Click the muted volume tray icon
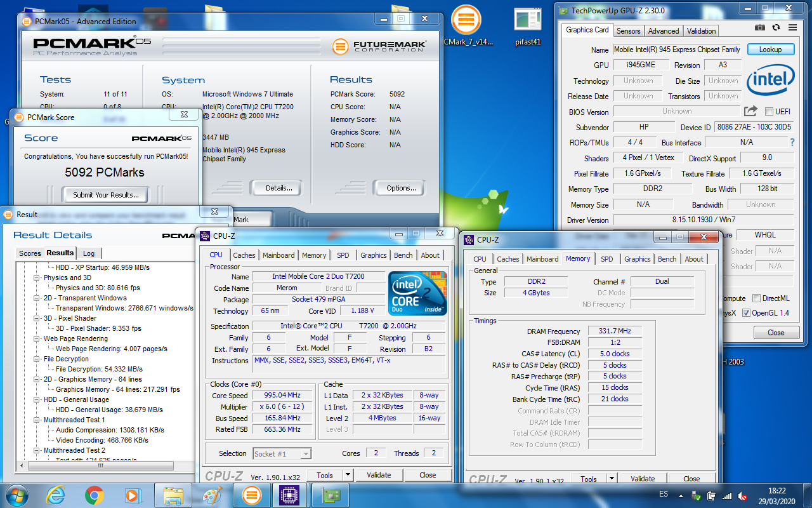Viewport: 812px width, 508px height. [x=742, y=495]
